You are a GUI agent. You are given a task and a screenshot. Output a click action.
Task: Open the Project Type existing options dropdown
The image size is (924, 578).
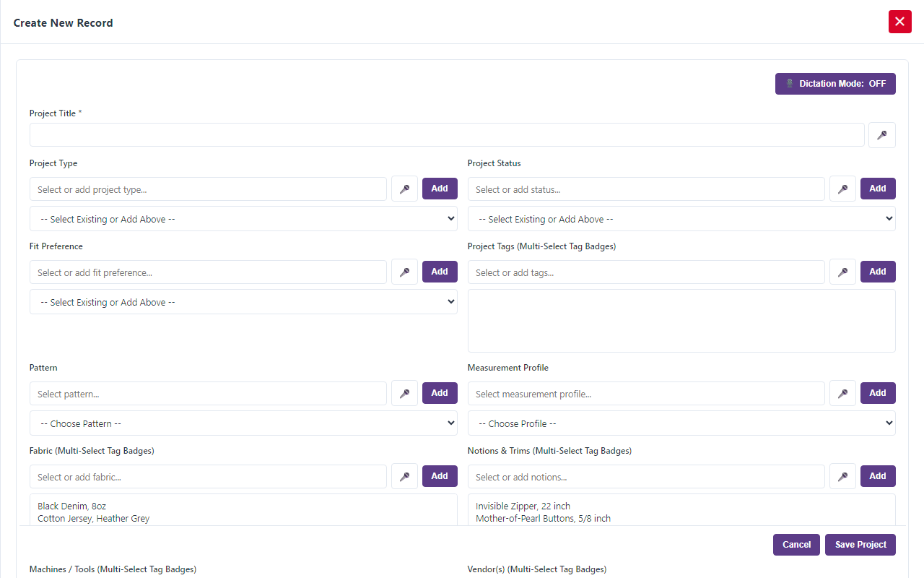243,219
